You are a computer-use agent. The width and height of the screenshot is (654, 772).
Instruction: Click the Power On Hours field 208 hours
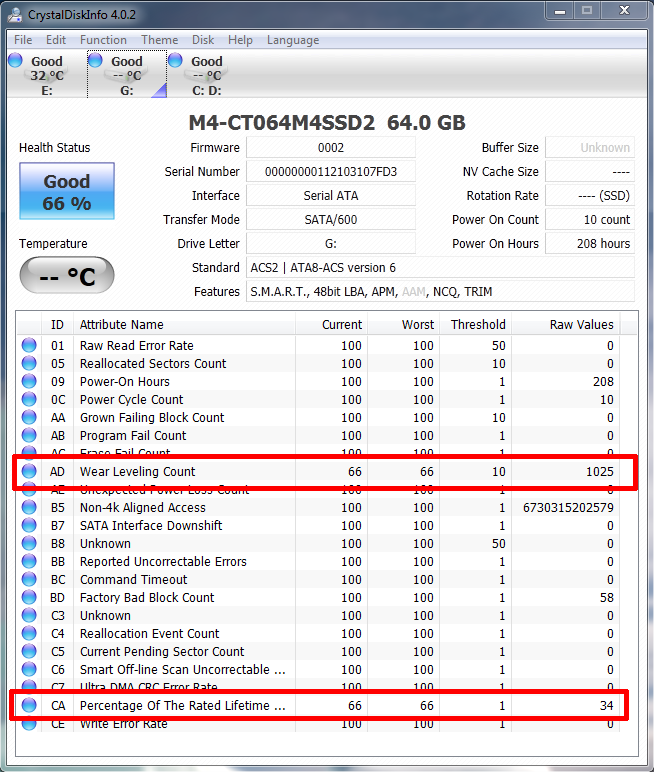pos(590,244)
